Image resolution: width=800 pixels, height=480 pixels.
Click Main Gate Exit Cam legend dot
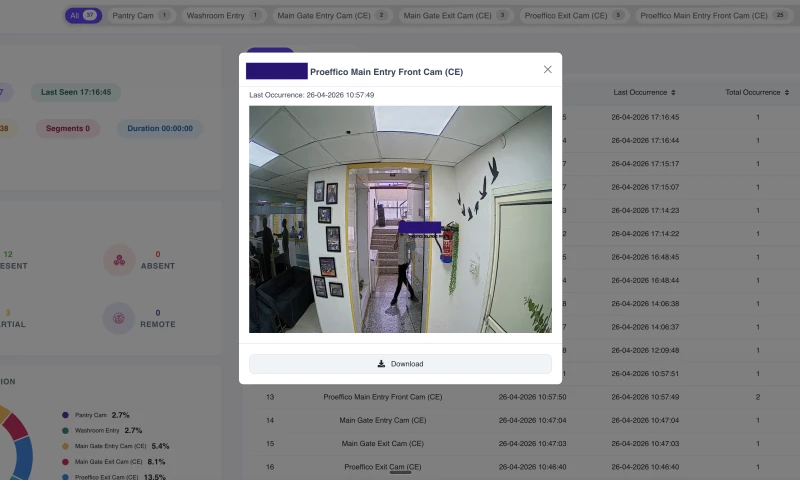click(x=65, y=462)
